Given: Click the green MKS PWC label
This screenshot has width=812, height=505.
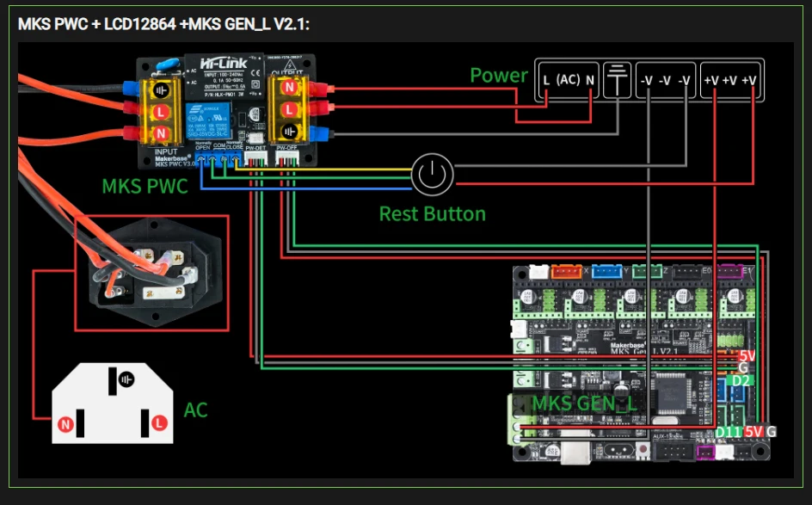Looking at the screenshot, I should pyautogui.click(x=145, y=187).
